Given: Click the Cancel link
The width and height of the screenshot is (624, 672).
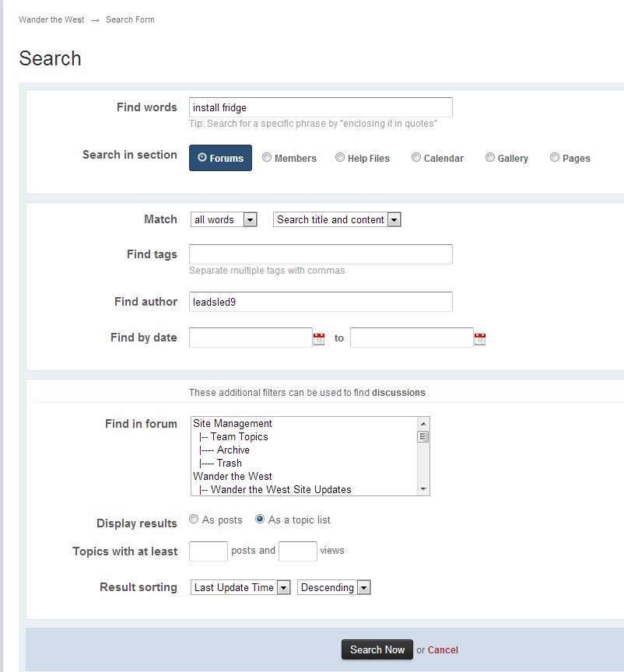Looking at the screenshot, I should click(443, 650).
